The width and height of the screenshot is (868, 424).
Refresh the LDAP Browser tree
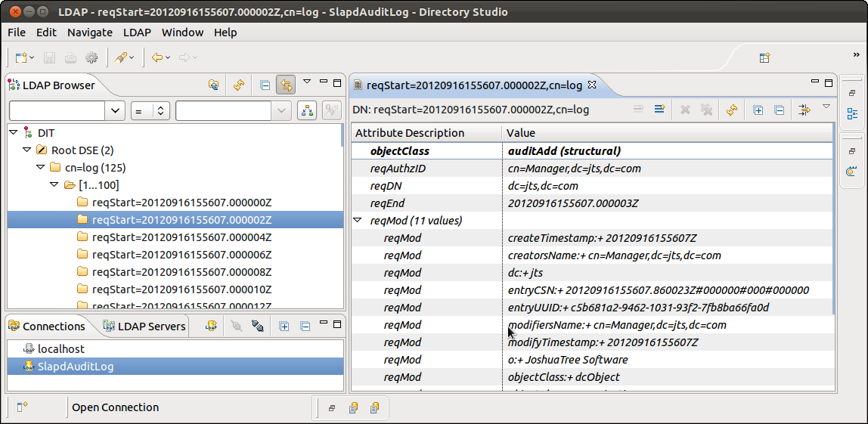pyautogui.click(x=238, y=85)
